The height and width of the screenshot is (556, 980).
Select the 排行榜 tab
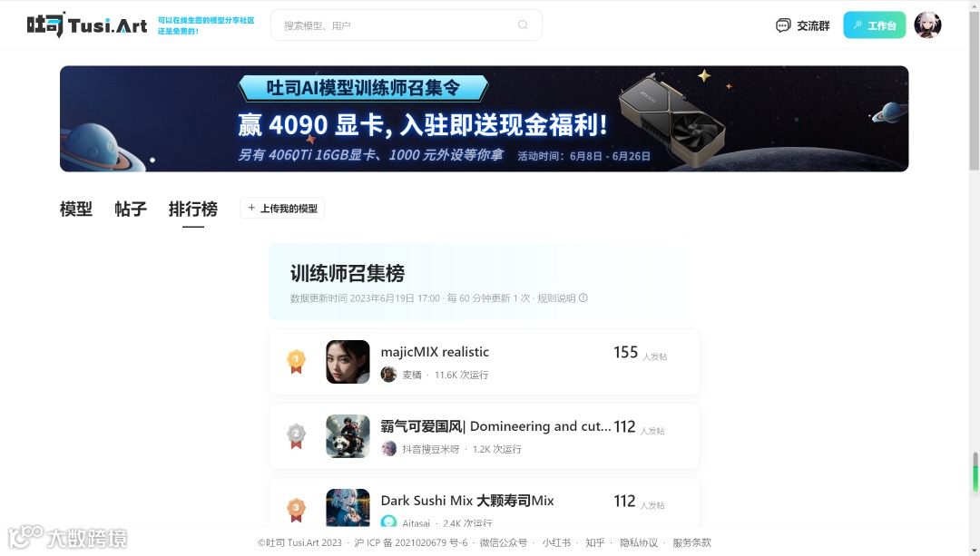pyautogui.click(x=193, y=209)
